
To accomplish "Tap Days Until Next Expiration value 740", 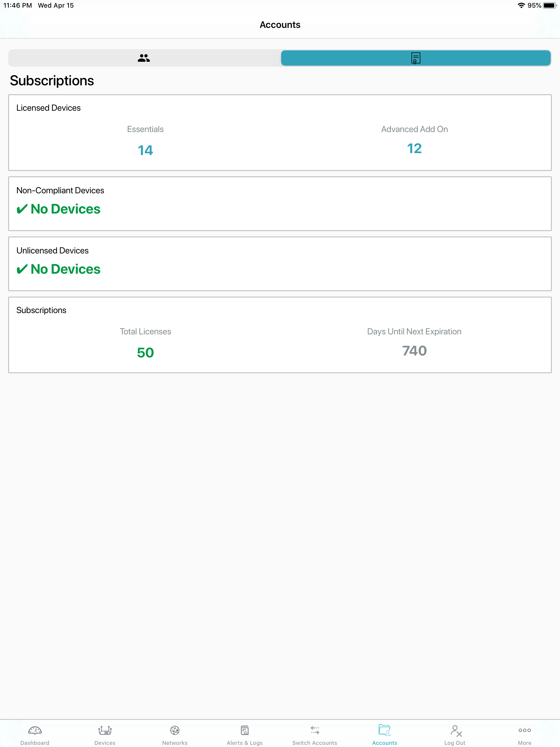I will [414, 351].
